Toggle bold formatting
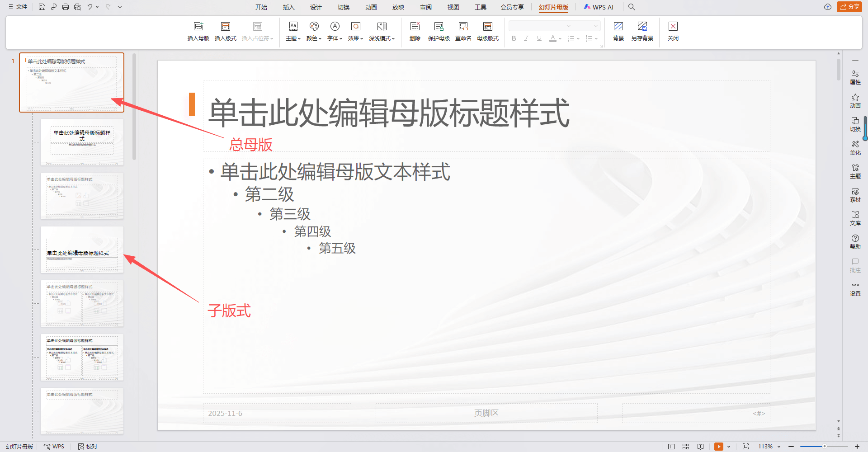 pos(514,38)
